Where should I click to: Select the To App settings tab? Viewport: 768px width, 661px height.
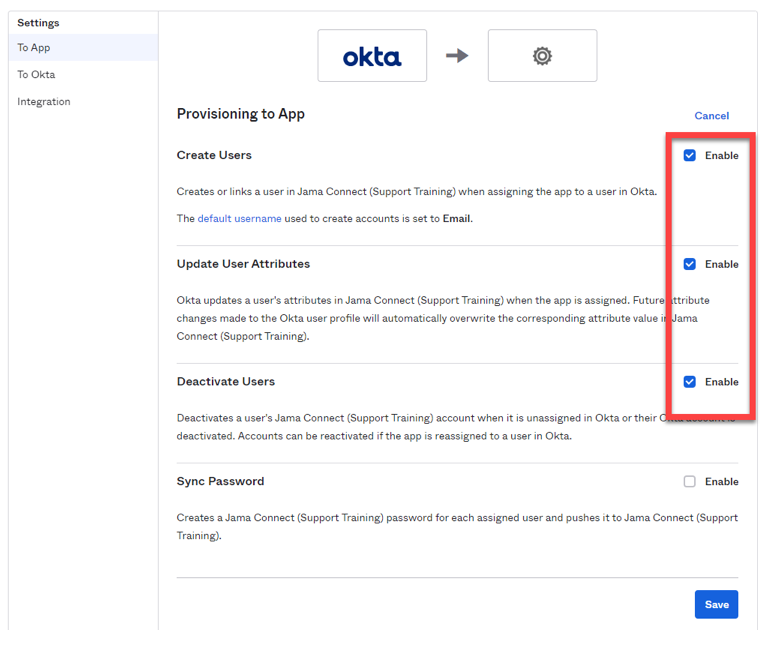pos(83,47)
